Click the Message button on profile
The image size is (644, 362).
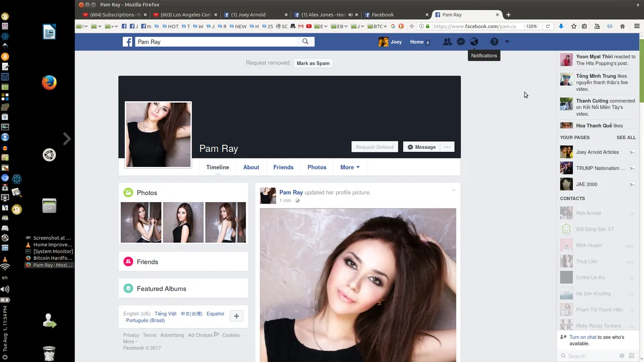[421, 147]
